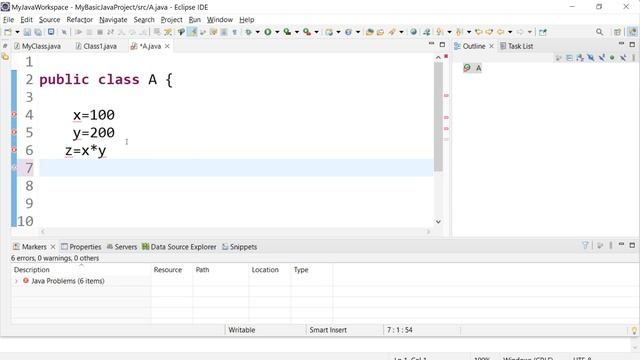Click the Next Annotation toolbar icon
This screenshot has width=640, height=360.
(x=440, y=32)
